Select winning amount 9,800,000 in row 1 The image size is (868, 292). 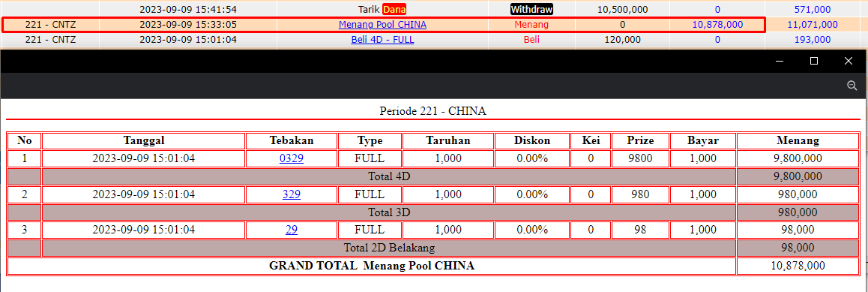pyautogui.click(x=798, y=158)
